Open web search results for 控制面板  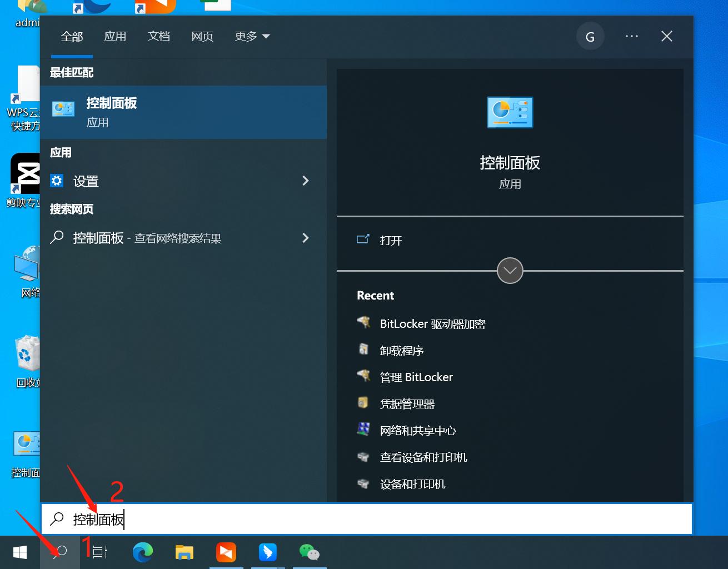(147, 238)
